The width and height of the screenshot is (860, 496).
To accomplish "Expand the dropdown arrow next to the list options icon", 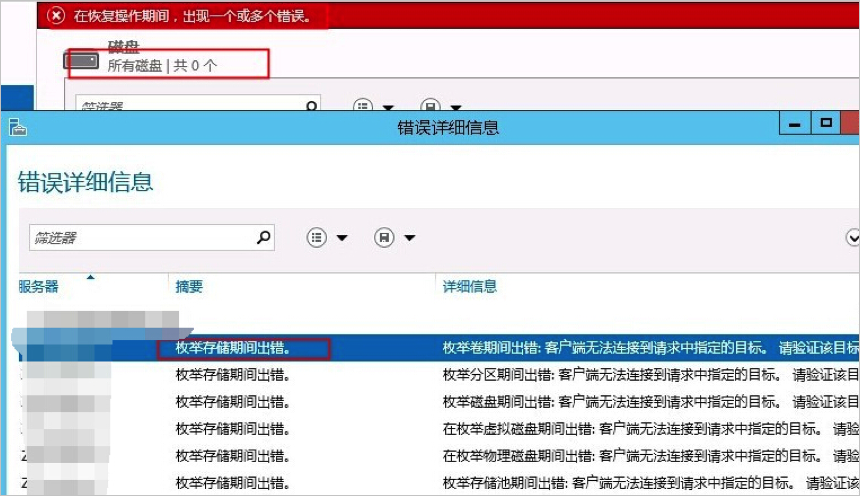I will [342, 238].
